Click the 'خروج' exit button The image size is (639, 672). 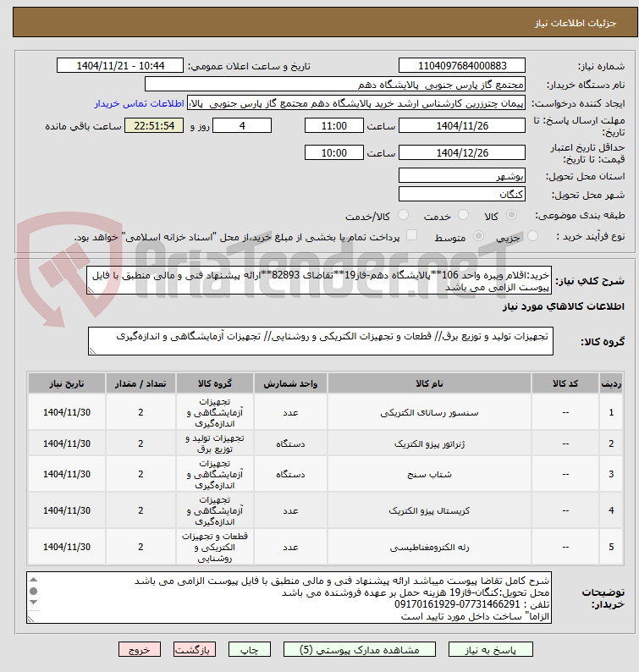pyautogui.click(x=140, y=650)
